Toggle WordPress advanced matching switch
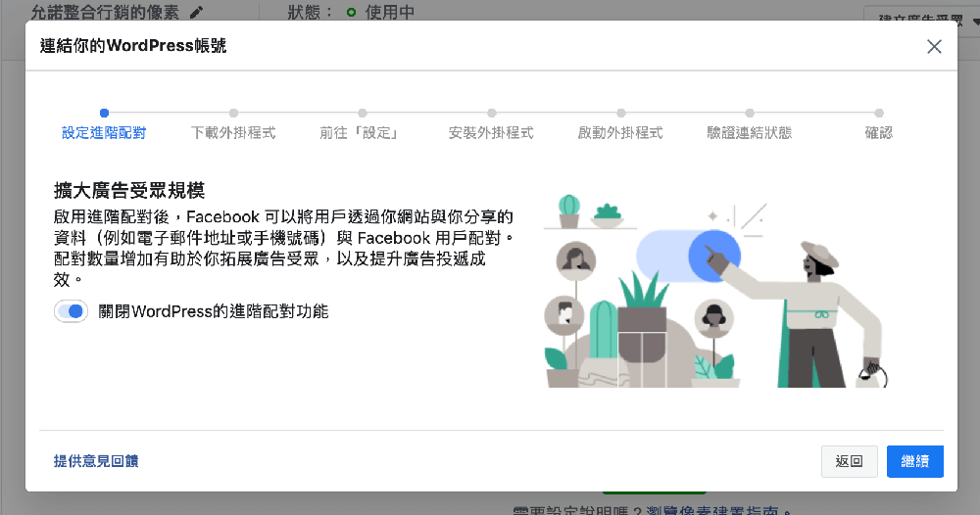The image size is (980, 515). coord(71,311)
